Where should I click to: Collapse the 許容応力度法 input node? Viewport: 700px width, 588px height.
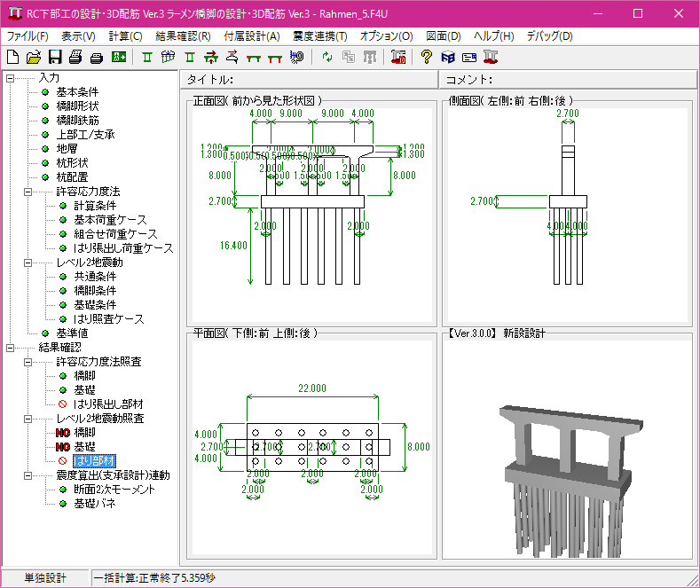click(28, 192)
